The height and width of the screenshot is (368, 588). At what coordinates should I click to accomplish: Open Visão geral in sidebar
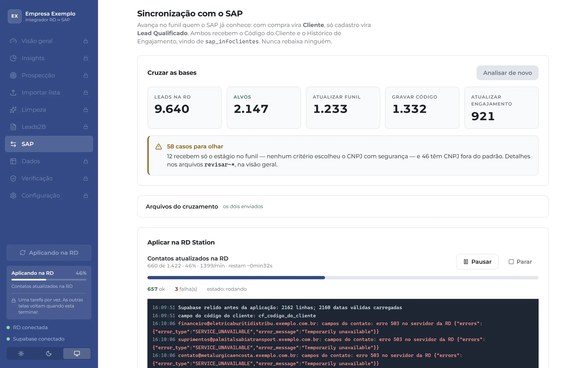(x=49, y=41)
